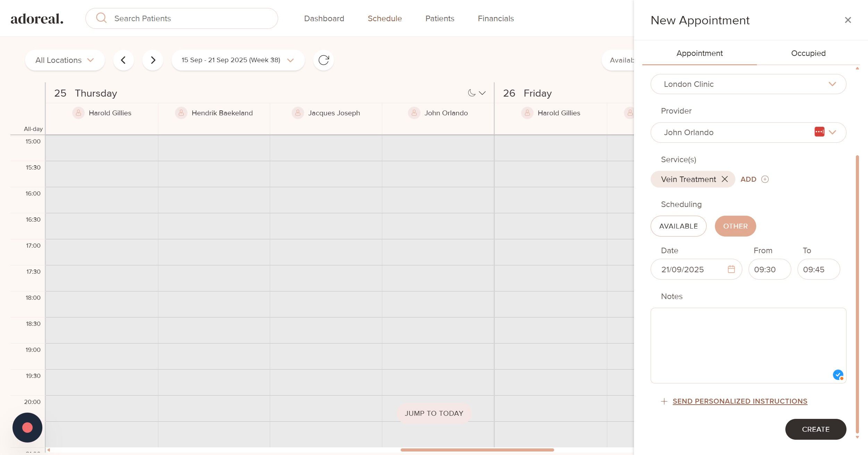This screenshot has height=455, width=868.
Task: Click Send Personalized Instructions link
Action: click(x=740, y=401)
